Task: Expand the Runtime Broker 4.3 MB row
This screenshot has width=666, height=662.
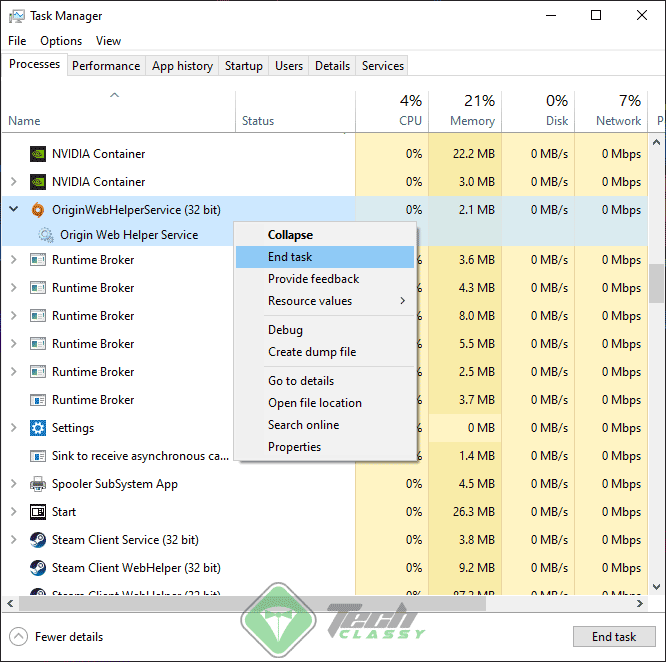Action: tap(14, 287)
